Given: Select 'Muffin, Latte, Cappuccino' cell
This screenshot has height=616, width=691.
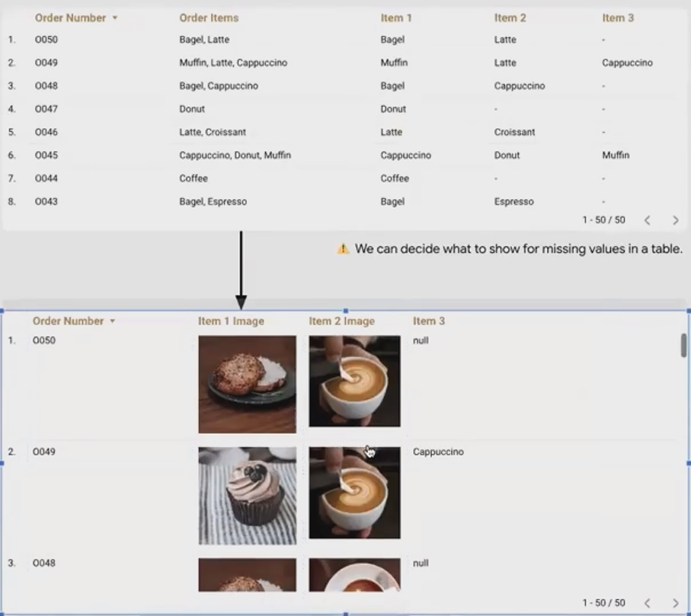Looking at the screenshot, I should [233, 62].
